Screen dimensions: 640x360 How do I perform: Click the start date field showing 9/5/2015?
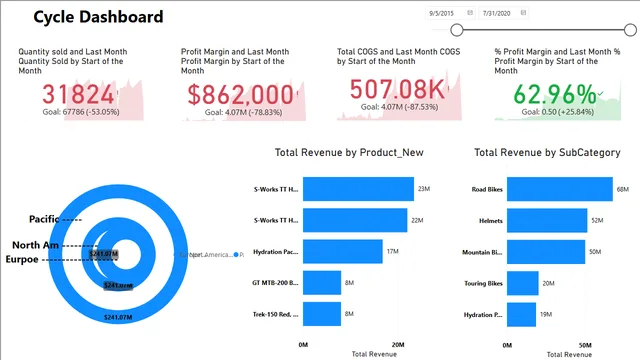pos(450,13)
